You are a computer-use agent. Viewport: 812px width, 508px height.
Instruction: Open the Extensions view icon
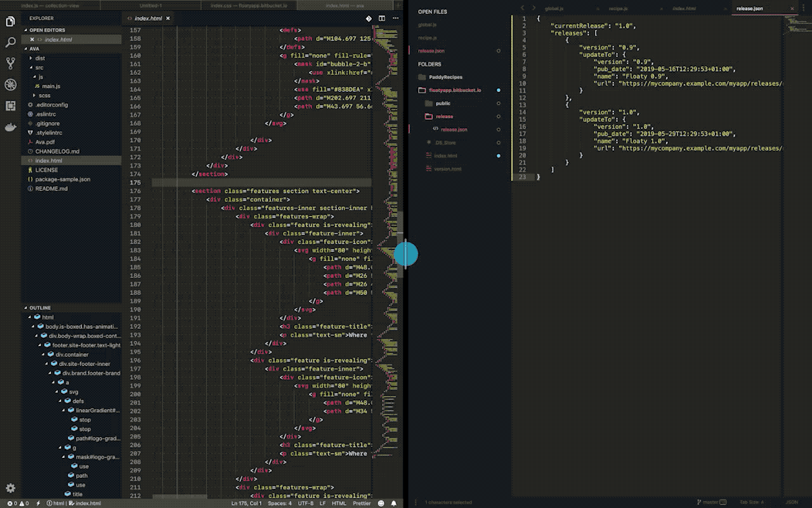(10, 105)
